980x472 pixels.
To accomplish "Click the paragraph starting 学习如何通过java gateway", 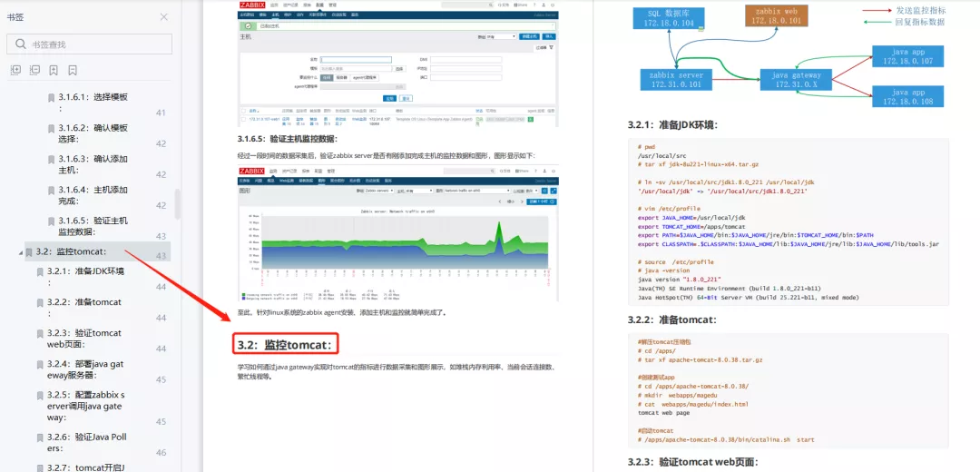I will tap(397, 372).
